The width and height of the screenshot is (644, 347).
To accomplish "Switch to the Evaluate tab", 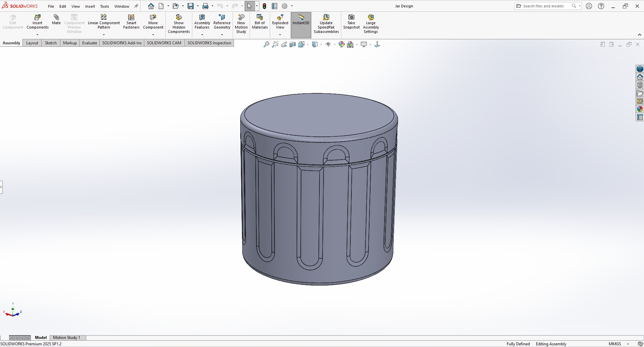I will tap(90, 43).
